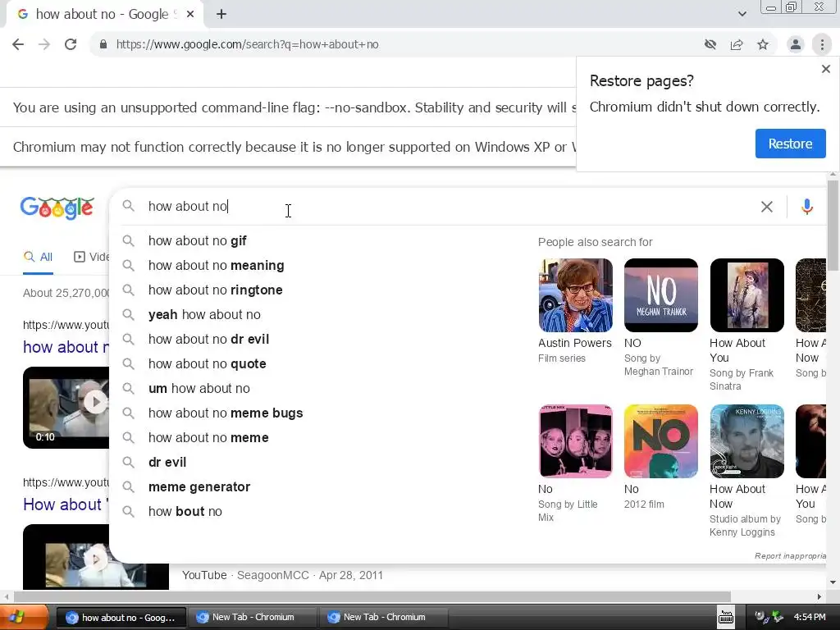The image size is (840, 630).
Task: Open the Austin Powers film series thumbnail
Action: (575, 295)
